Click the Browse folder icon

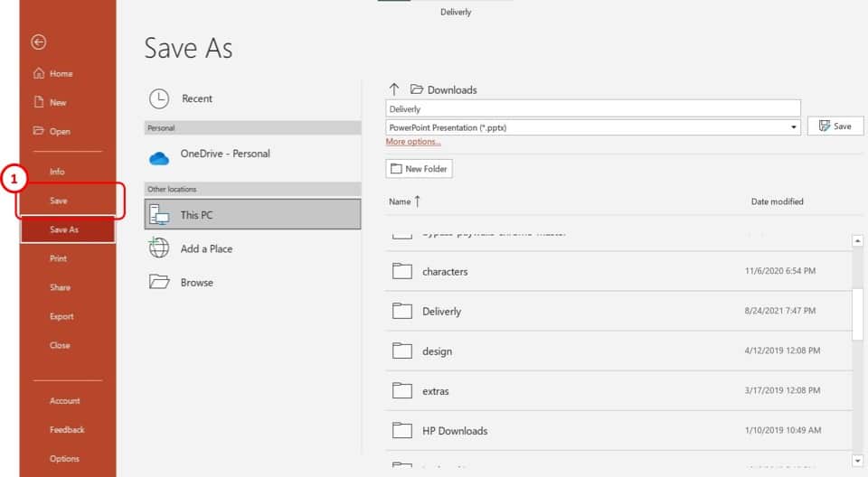(x=159, y=282)
